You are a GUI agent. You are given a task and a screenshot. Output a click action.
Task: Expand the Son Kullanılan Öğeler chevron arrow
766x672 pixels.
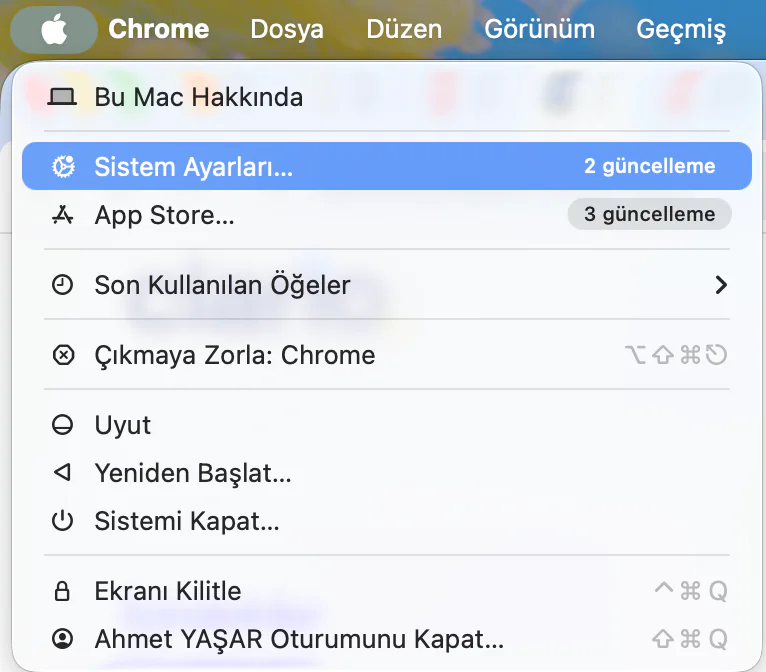point(721,285)
